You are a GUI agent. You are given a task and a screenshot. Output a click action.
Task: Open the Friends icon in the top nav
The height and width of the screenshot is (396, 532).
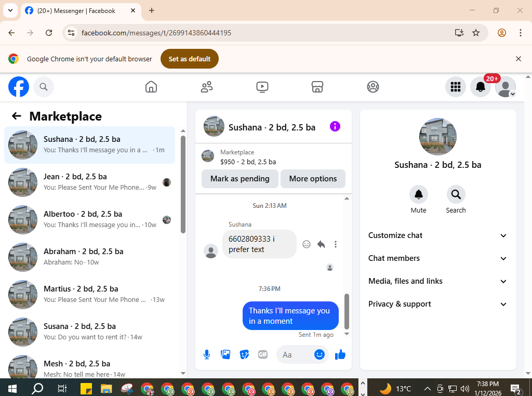207,87
